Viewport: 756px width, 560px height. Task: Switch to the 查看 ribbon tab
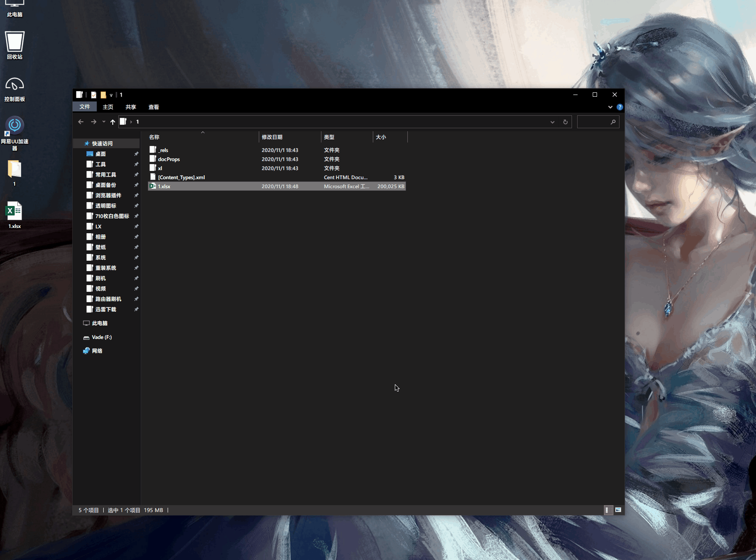coord(153,107)
